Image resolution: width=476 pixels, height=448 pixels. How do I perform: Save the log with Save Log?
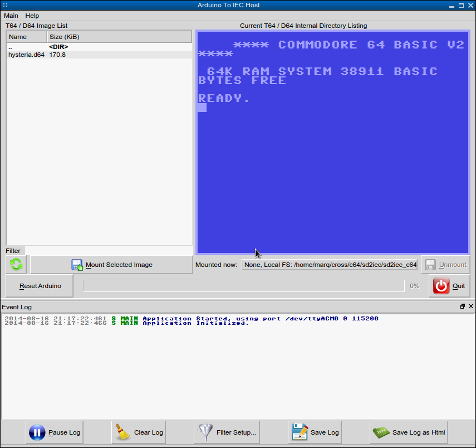[315, 432]
